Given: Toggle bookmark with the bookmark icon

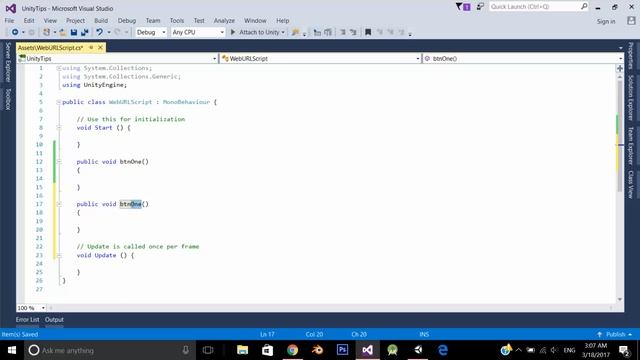Looking at the screenshot, I should [x=368, y=32].
